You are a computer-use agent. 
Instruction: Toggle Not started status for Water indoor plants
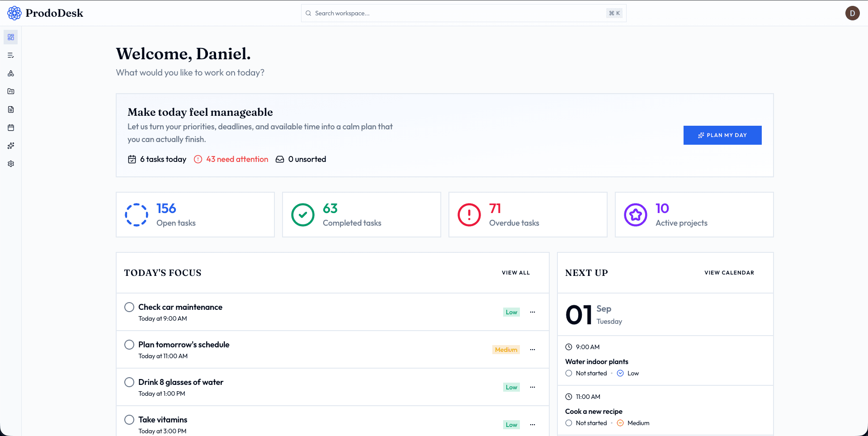[x=569, y=373]
